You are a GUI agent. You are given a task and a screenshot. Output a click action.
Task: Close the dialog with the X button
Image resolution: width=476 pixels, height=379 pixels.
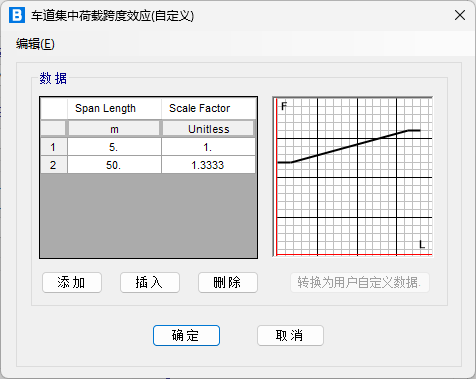[460, 15]
